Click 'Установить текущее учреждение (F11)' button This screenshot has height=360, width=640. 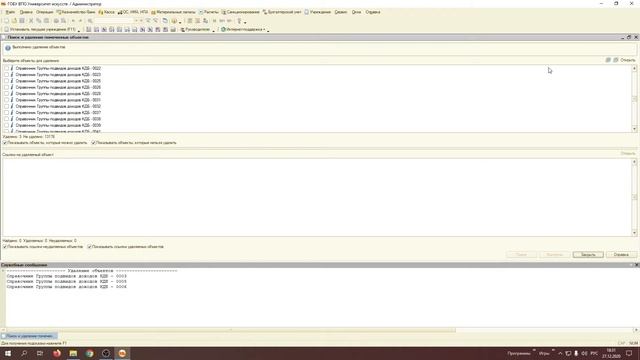click(x=40, y=29)
